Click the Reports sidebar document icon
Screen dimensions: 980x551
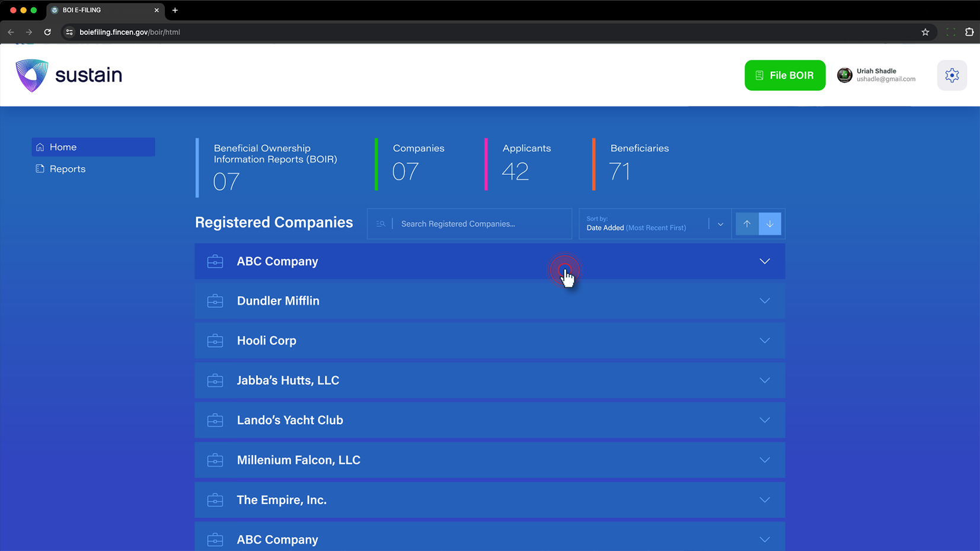click(x=40, y=169)
